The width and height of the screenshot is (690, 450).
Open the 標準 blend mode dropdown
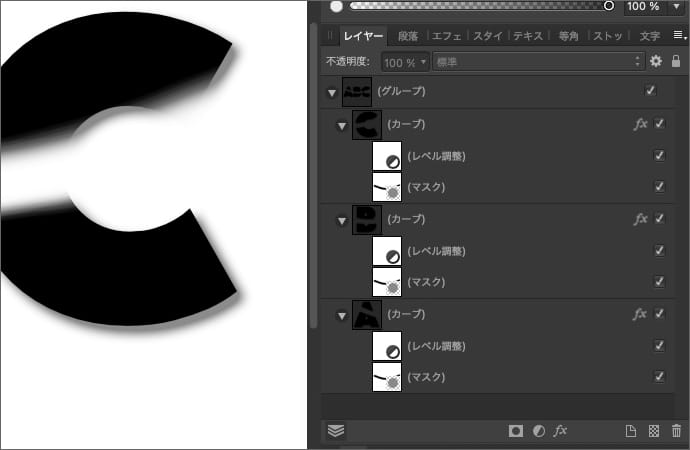(x=538, y=61)
